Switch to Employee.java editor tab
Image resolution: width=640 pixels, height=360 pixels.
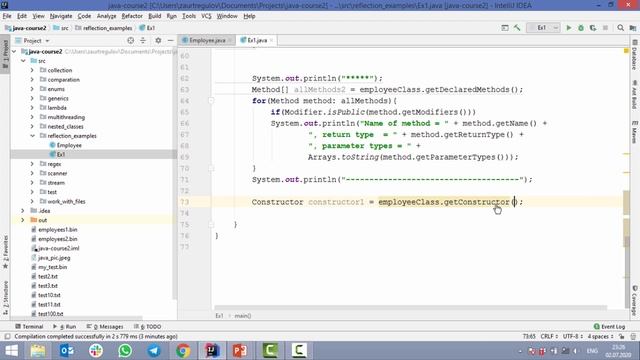[207, 40]
